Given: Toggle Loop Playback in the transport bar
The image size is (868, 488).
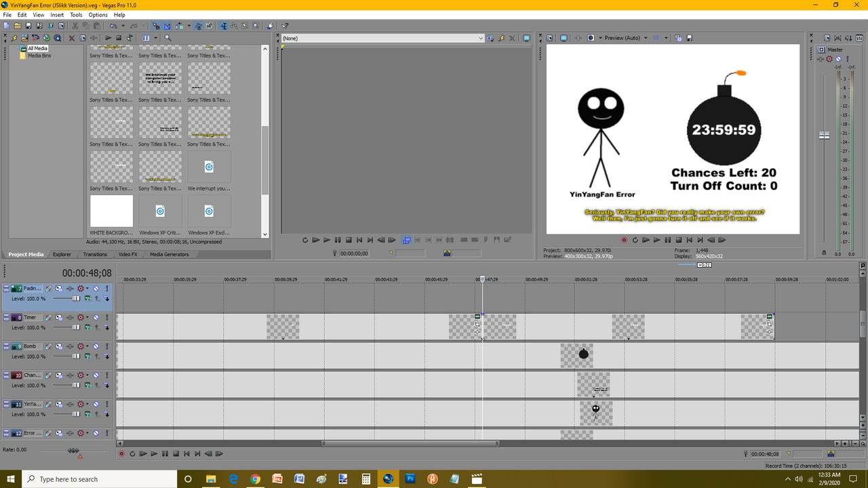Looking at the screenshot, I should pyautogui.click(x=132, y=453).
